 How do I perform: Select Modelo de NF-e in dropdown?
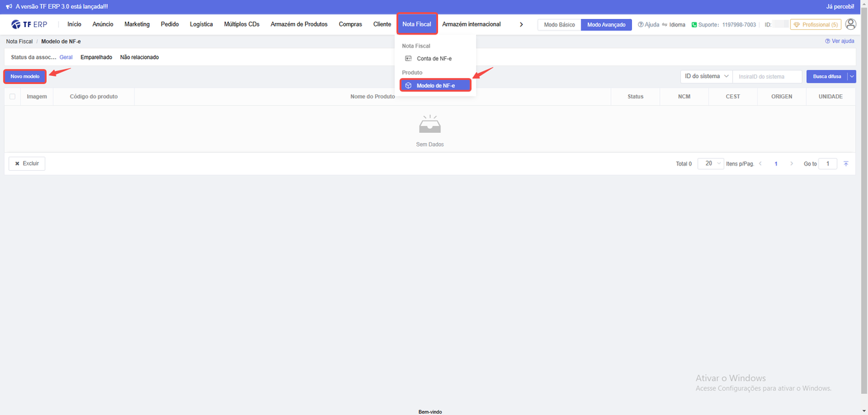[435, 85]
